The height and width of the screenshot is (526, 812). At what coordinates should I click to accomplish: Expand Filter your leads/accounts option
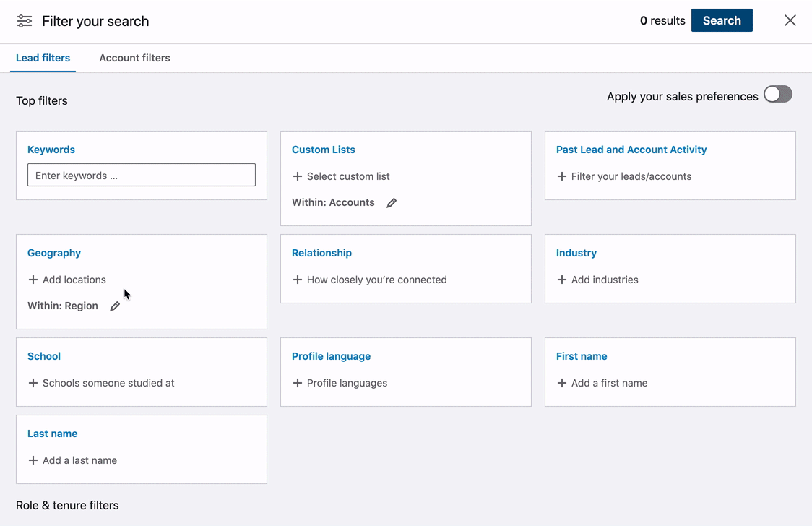click(x=631, y=176)
